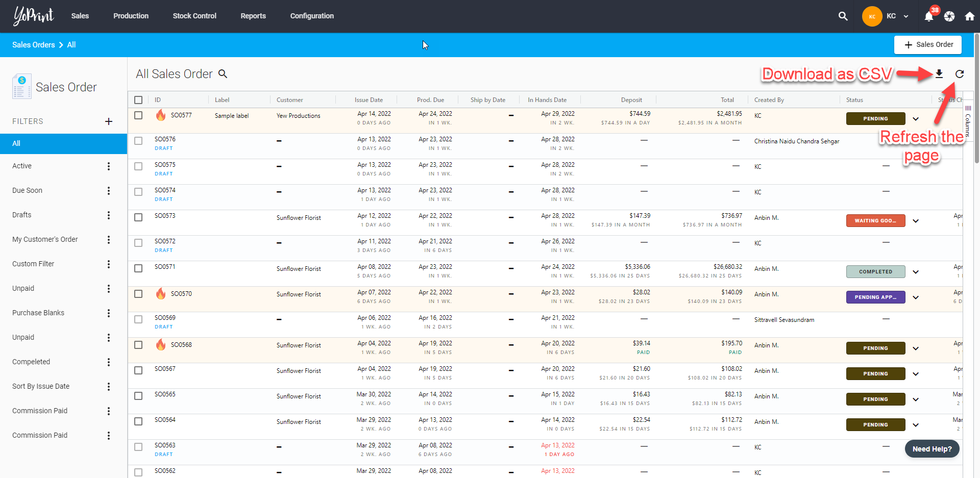The height and width of the screenshot is (478, 980).
Task: Sort by the Issue Date column header
Action: (369, 100)
